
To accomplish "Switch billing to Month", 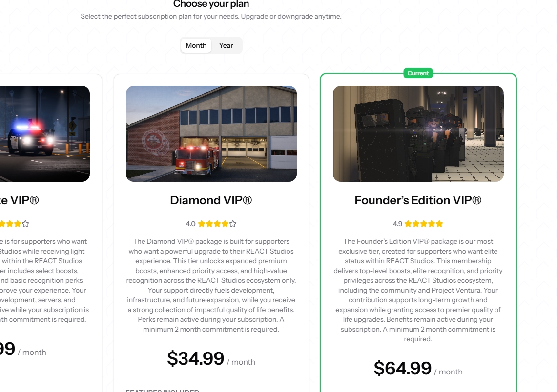I will point(196,45).
